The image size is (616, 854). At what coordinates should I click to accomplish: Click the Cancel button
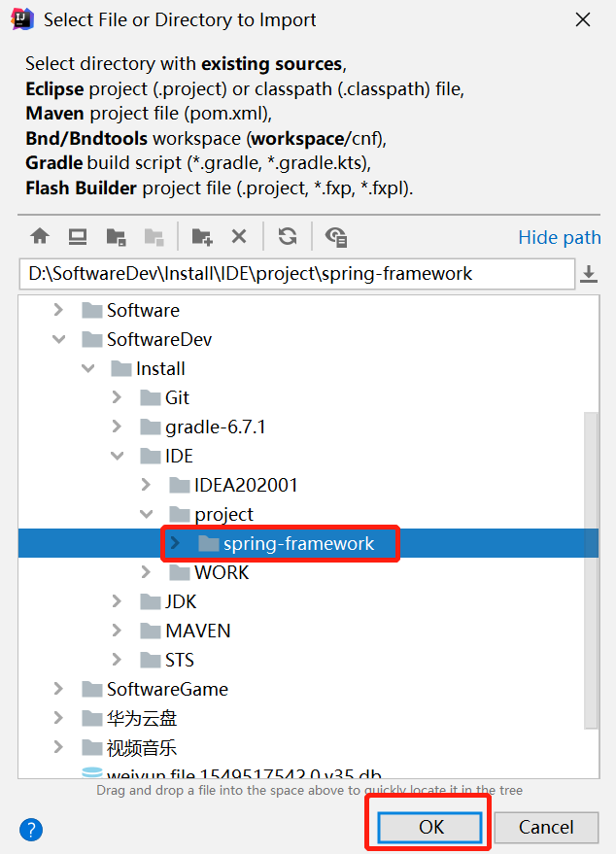tap(546, 828)
